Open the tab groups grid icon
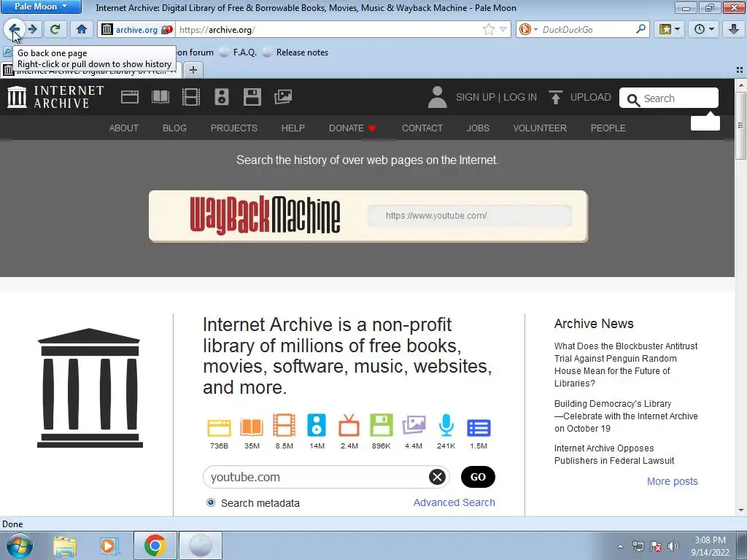This screenshot has height=560, width=747. pos(740,70)
